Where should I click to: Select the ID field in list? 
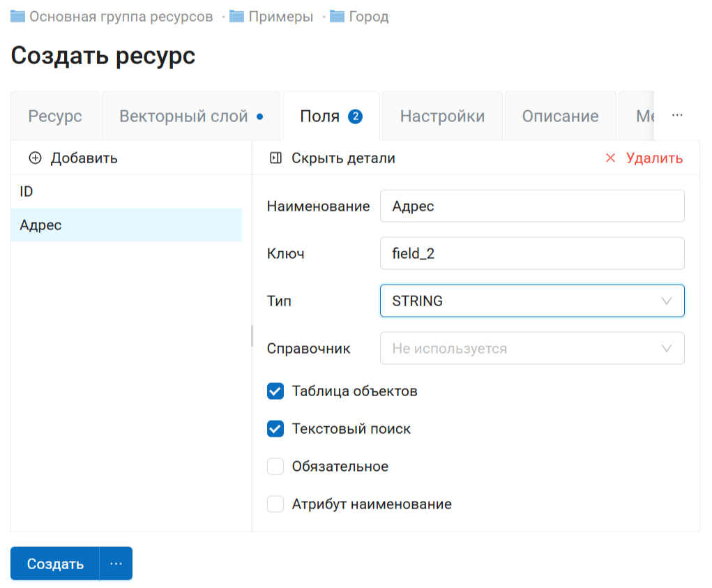click(x=126, y=192)
